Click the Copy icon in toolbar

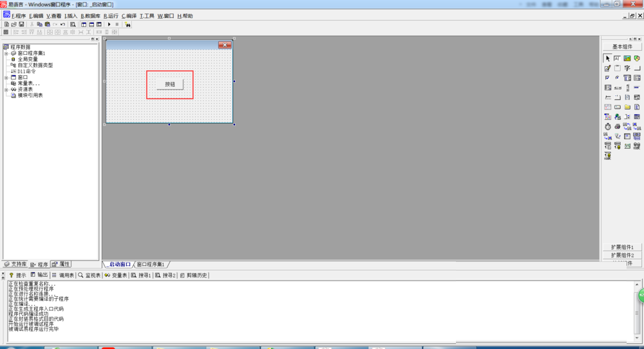[x=39, y=24]
